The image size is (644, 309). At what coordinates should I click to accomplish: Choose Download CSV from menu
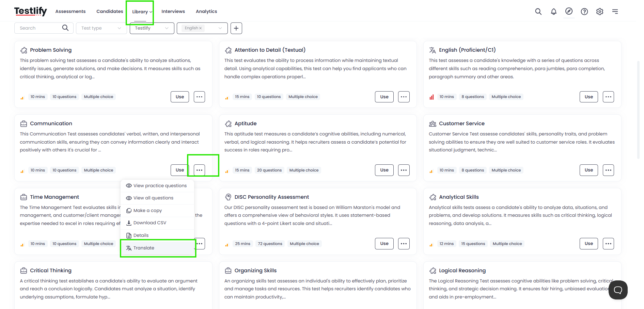(x=157, y=223)
